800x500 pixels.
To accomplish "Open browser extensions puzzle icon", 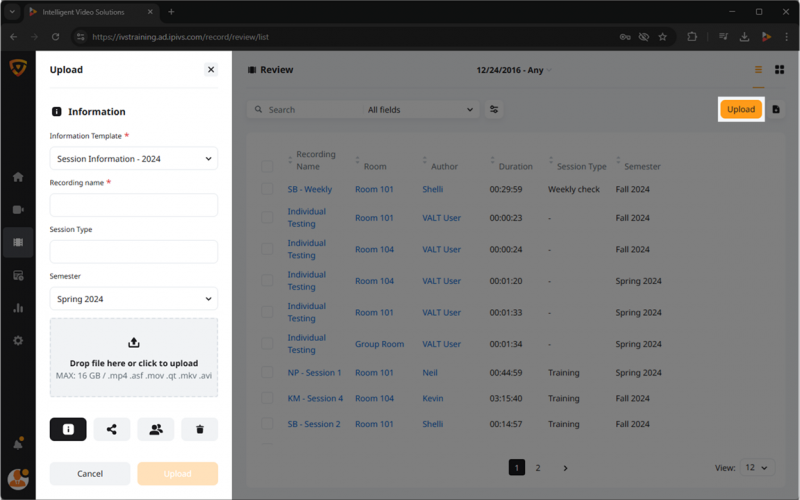I will (692, 37).
